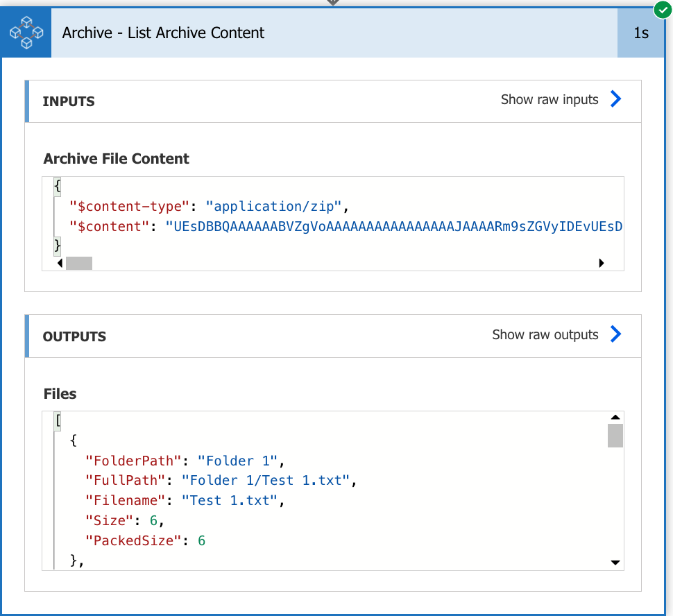Viewport: 673px width, 616px height.
Task: Click the 1s duration badge
Action: click(x=641, y=33)
